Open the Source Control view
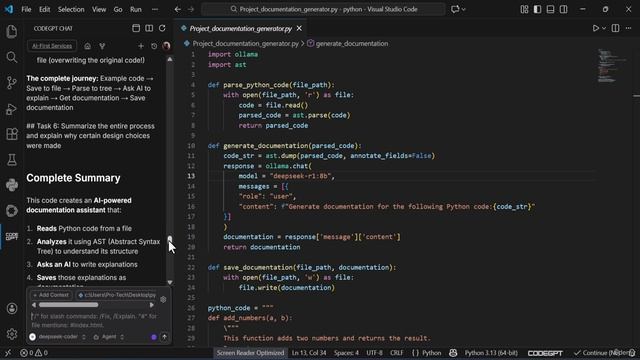Viewport: 640px width, 360px height. (11, 83)
